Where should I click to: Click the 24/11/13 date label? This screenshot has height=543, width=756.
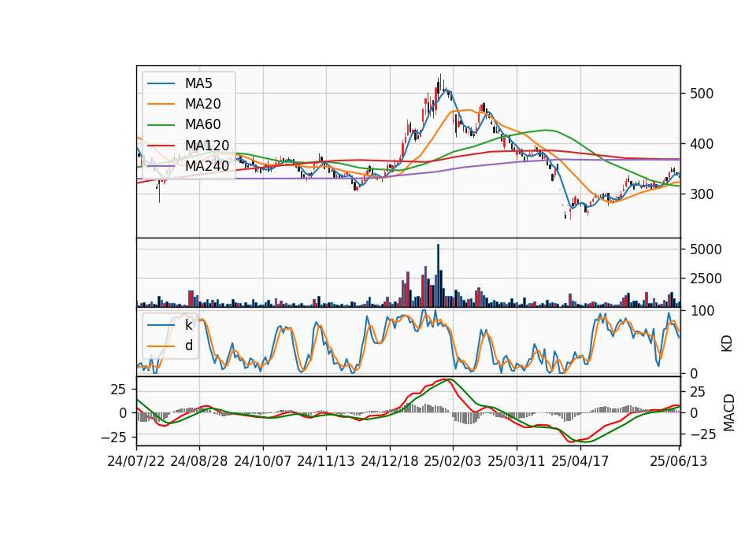(x=326, y=461)
